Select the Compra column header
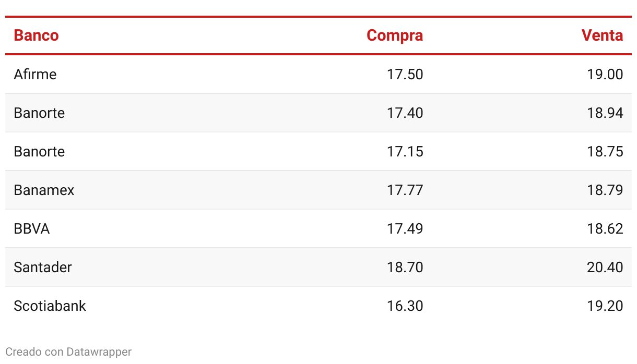Viewport: 637px width, 364px height. tap(395, 35)
